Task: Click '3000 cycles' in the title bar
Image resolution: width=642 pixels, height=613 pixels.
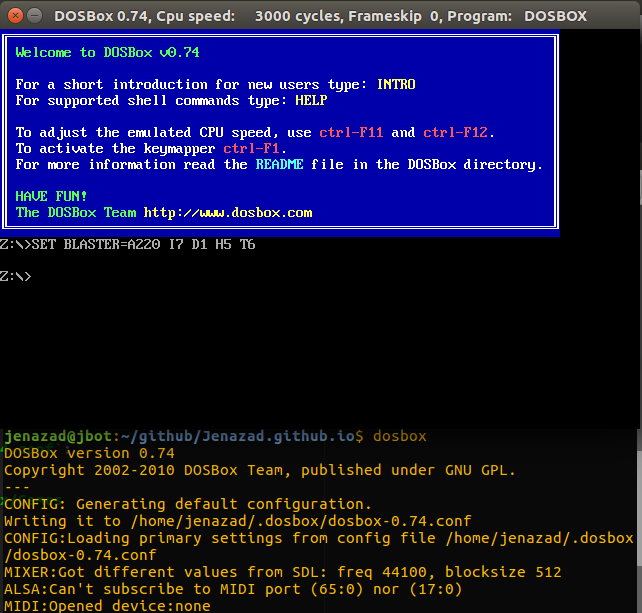Action: coord(299,16)
